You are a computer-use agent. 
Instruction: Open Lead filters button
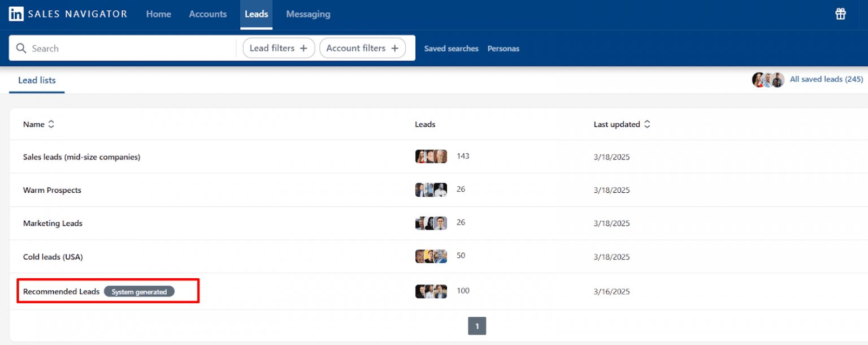278,48
